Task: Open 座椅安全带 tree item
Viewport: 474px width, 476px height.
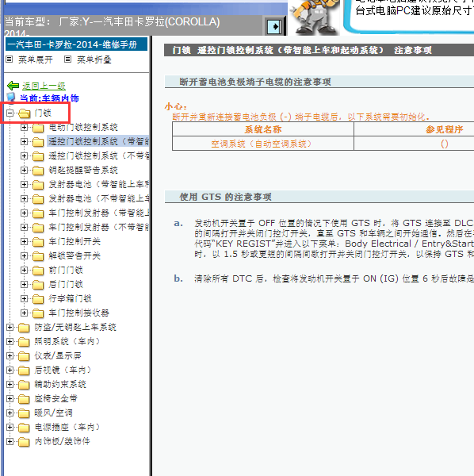Action: point(55,398)
